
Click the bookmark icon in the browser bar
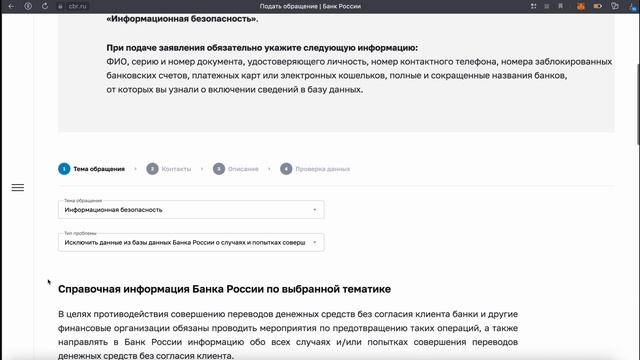tap(561, 6)
